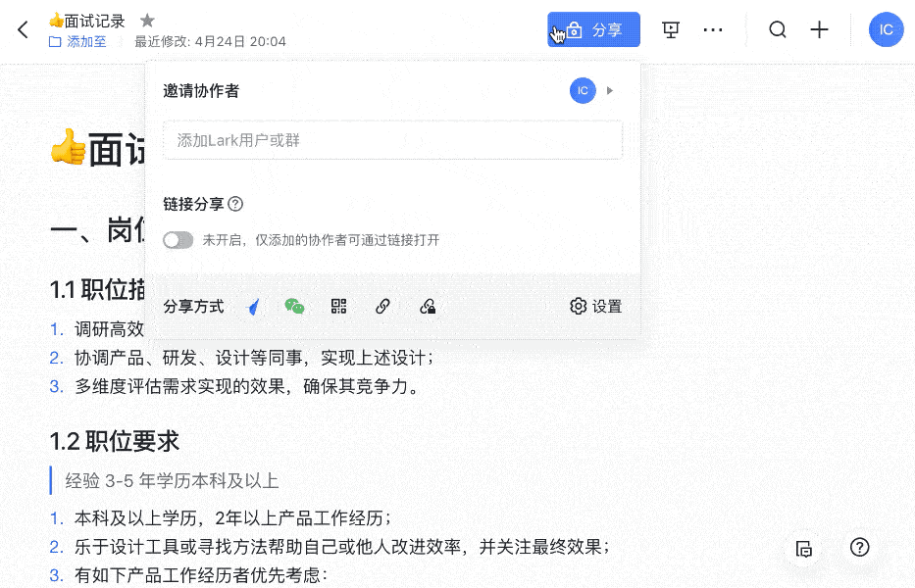Open the QR code share option
The height and width of the screenshot is (588, 915).
click(x=339, y=307)
